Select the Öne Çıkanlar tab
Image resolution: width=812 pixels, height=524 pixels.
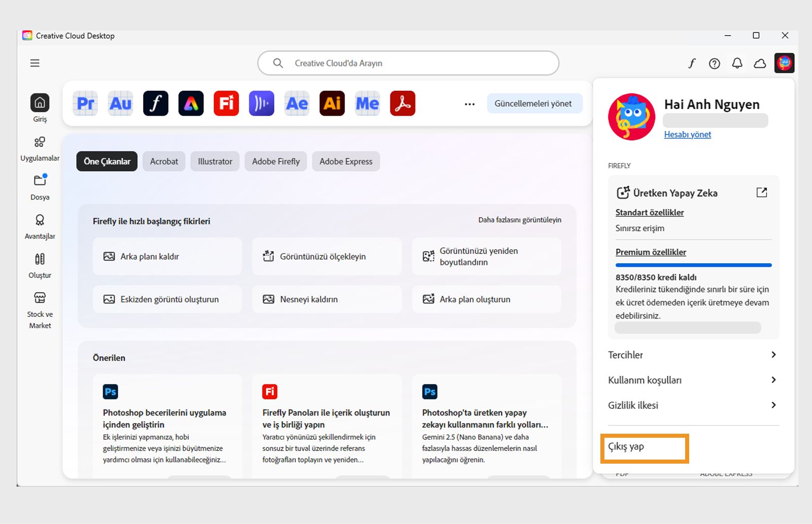point(107,161)
